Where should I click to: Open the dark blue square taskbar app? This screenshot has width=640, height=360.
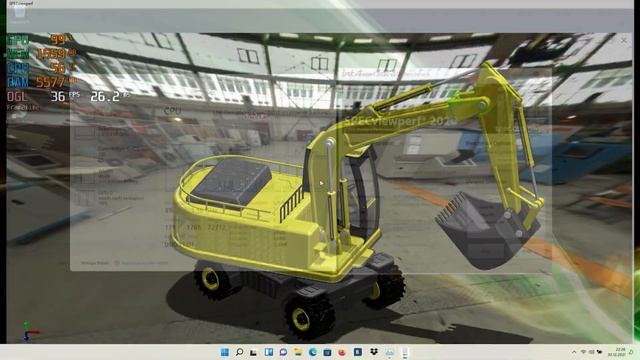tap(327, 352)
